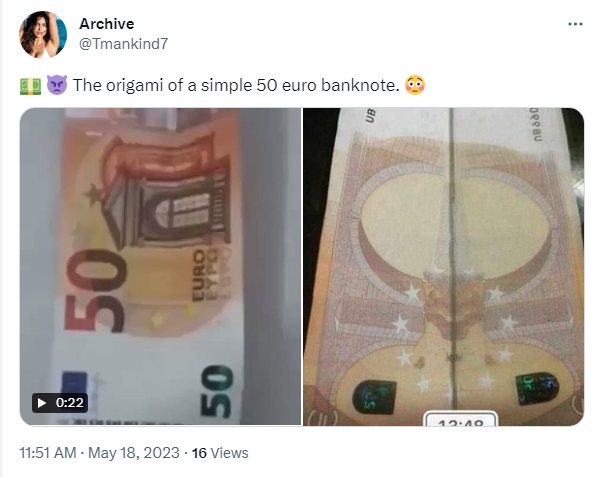
Task: Click the large red 50 numeral in video
Action: click(95, 291)
